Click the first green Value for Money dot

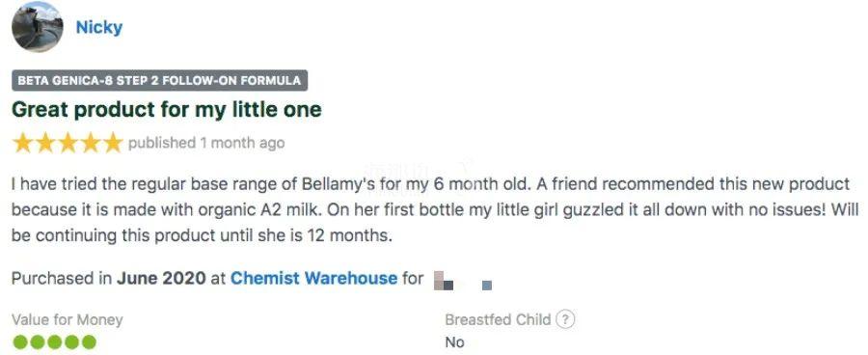(x=20, y=342)
